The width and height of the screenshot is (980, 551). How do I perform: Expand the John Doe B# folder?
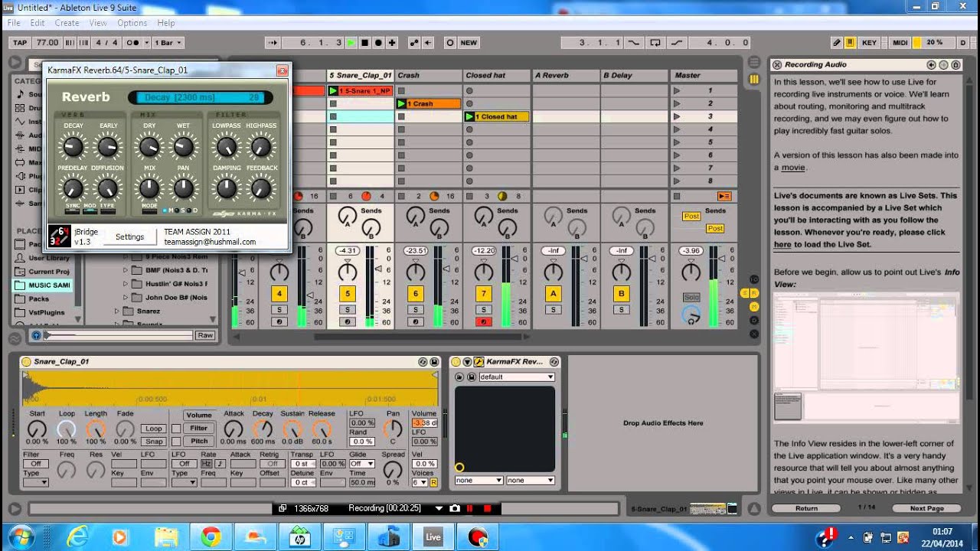pyautogui.click(x=127, y=297)
